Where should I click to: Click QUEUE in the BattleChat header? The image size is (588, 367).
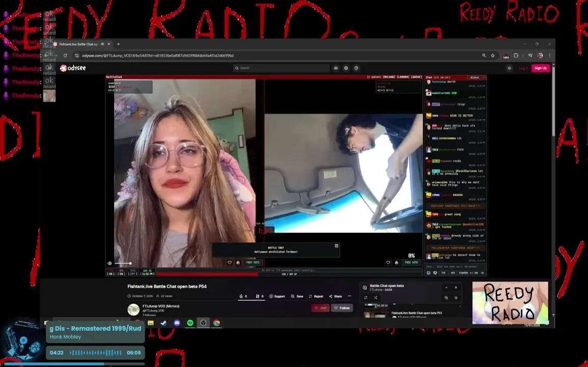(416, 77)
